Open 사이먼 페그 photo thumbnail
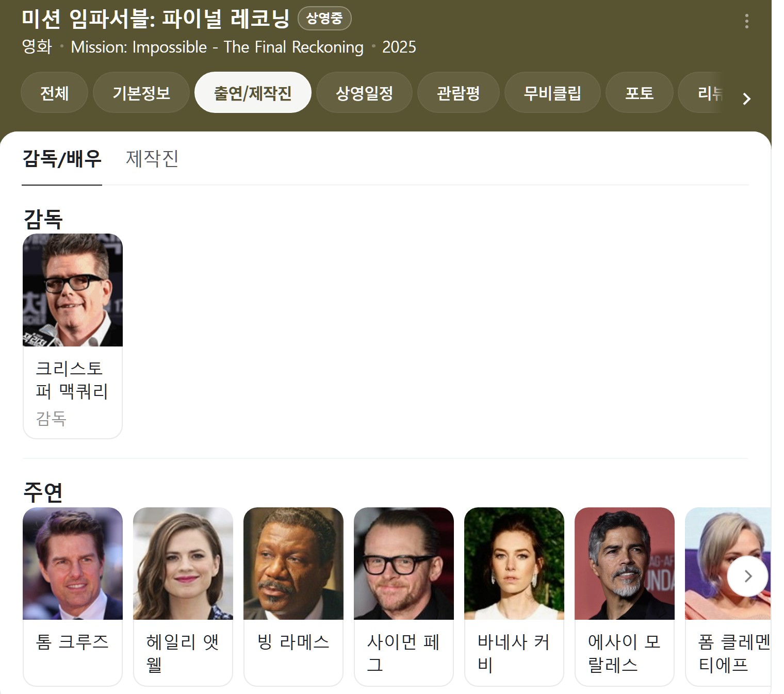 404,564
